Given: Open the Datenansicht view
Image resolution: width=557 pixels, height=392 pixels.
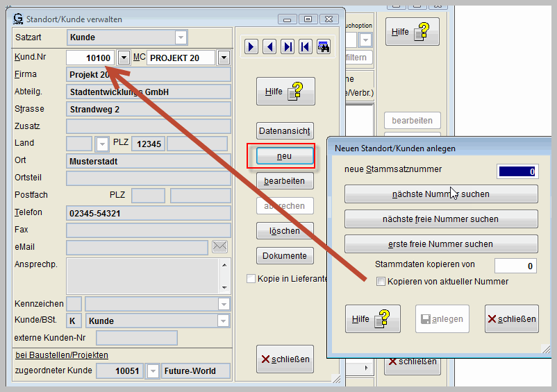Looking at the screenshot, I should pos(285,131).
